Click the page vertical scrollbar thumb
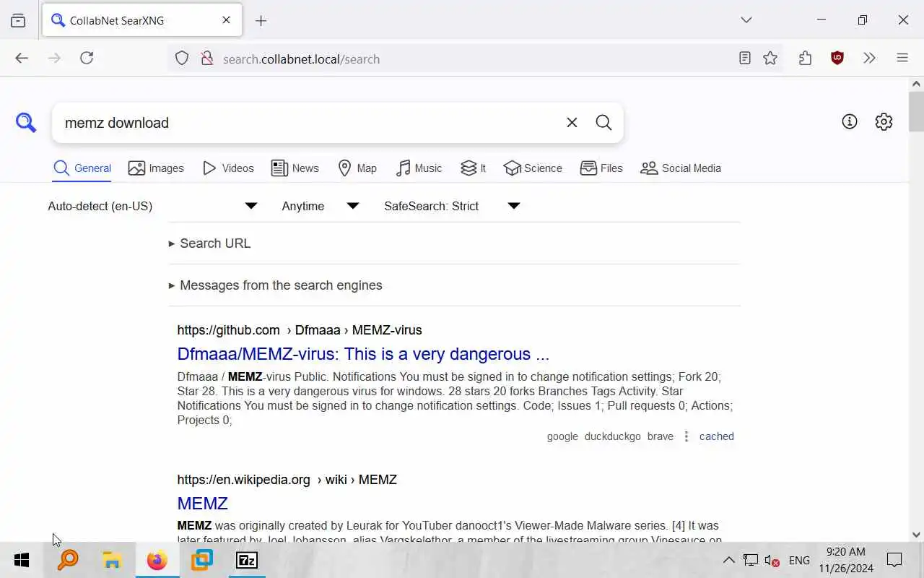 pyautogui.click(x=917, y=111)
